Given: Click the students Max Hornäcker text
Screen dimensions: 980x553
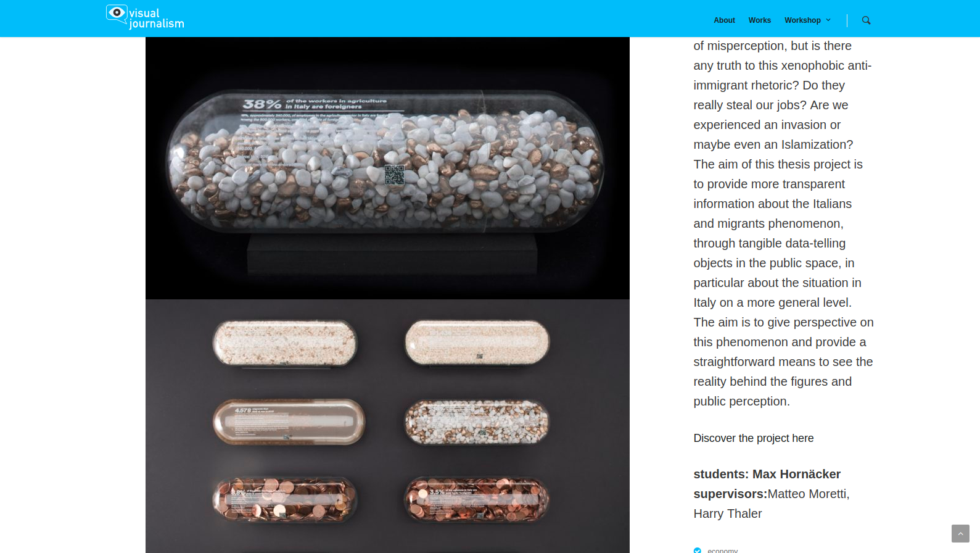Looking at the screenshot, I should (767, 474).
